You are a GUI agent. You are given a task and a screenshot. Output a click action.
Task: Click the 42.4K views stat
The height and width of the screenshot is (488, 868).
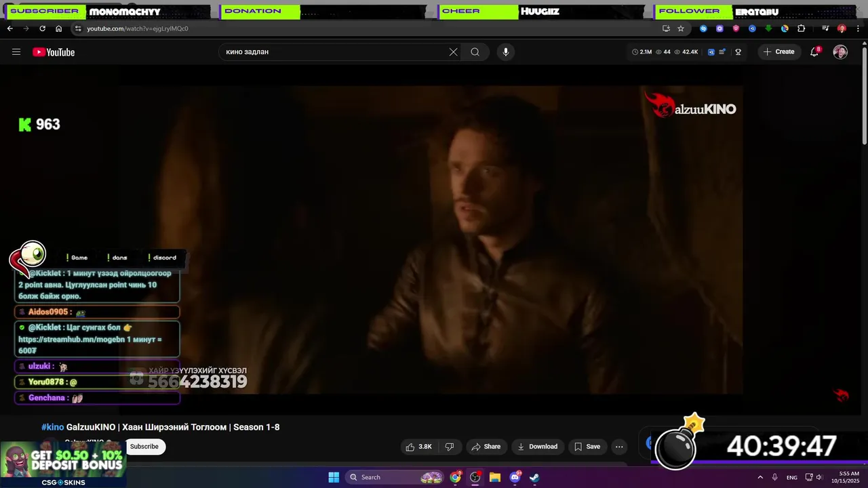point(686,52)
